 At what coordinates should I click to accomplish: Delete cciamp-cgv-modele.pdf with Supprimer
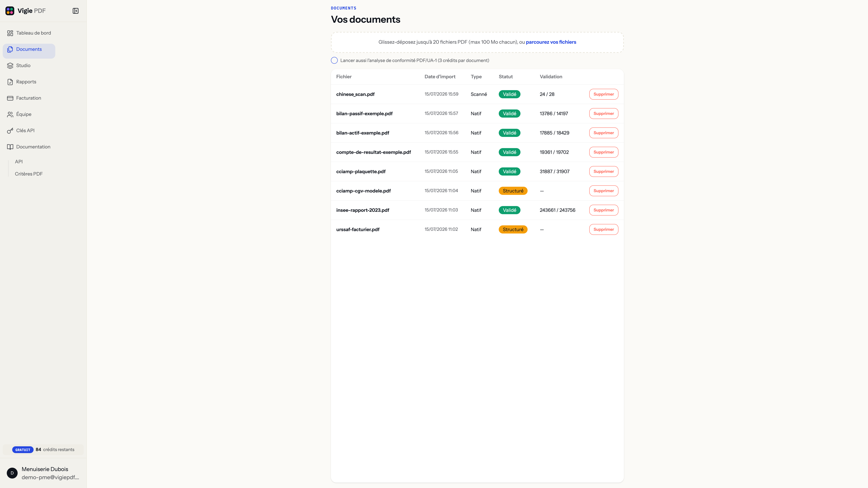tap(604, 191)
